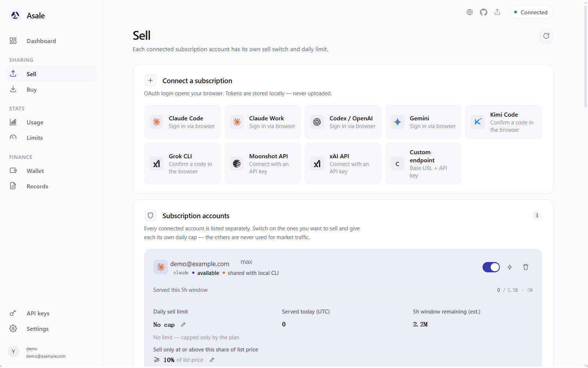Click the shield icon beside Subscription accounts
Viewport: 588px width, 368px height.
click(150, 216)
